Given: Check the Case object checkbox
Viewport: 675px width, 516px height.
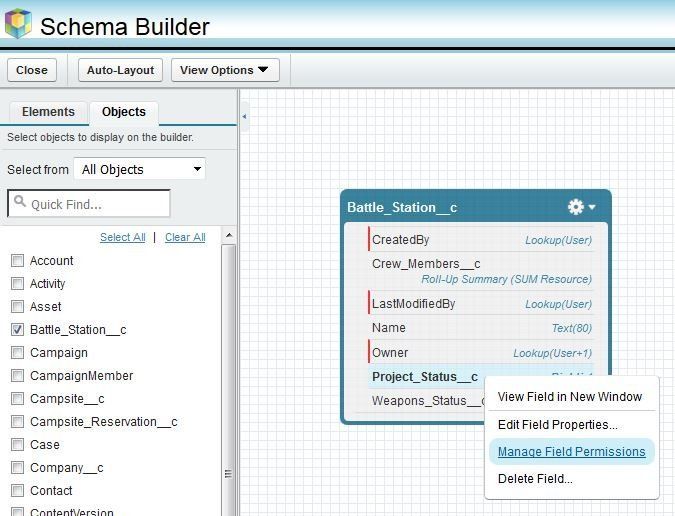Looking at the screenshot, I should click(17, 445).
